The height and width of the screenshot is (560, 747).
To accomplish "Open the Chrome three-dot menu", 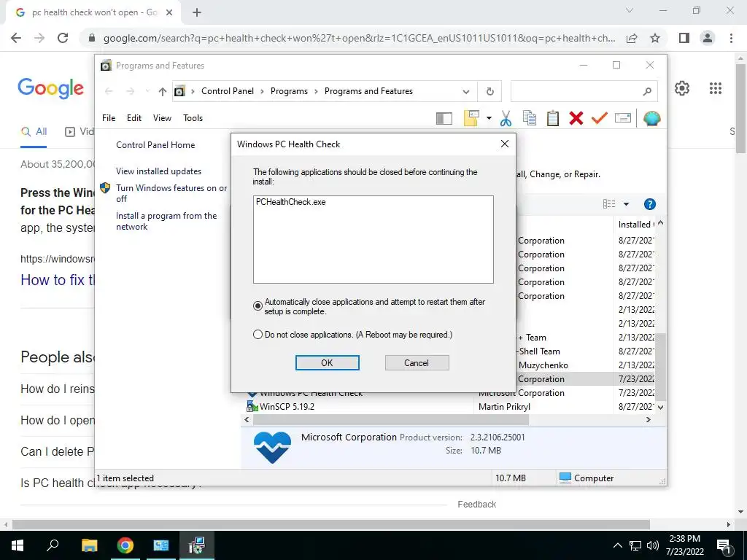I will [731, 38].
